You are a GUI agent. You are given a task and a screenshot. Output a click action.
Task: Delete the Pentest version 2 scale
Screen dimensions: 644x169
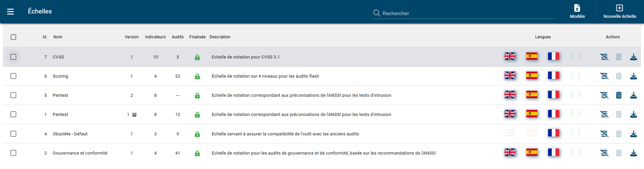[x=619, y=95]
